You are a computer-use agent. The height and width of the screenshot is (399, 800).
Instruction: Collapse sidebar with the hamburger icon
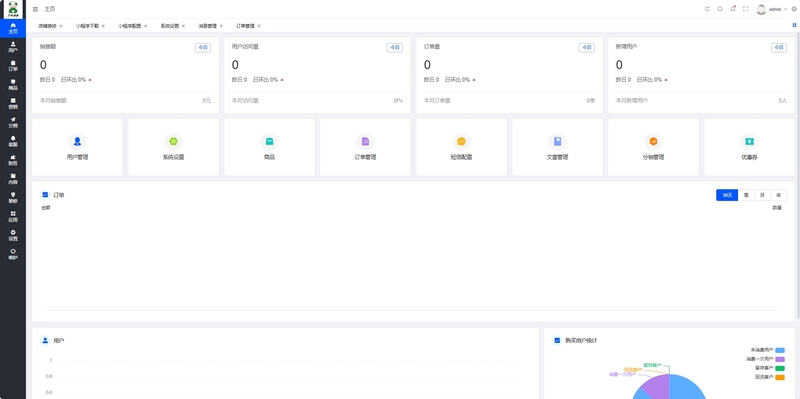pyautogui.click(x=35, y=9)
